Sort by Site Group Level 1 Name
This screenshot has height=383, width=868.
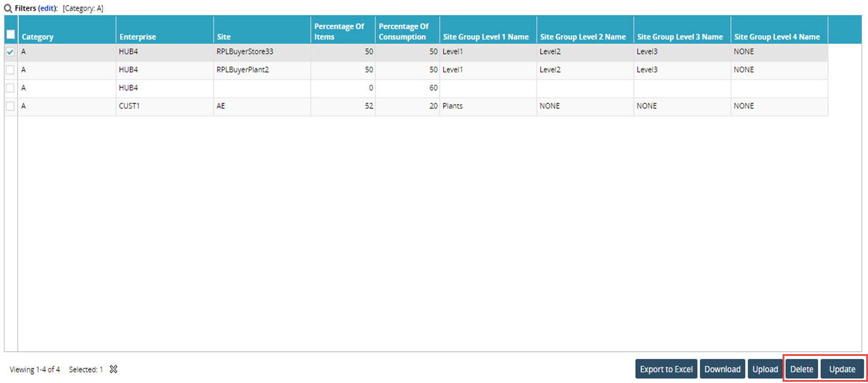[488, 29]
